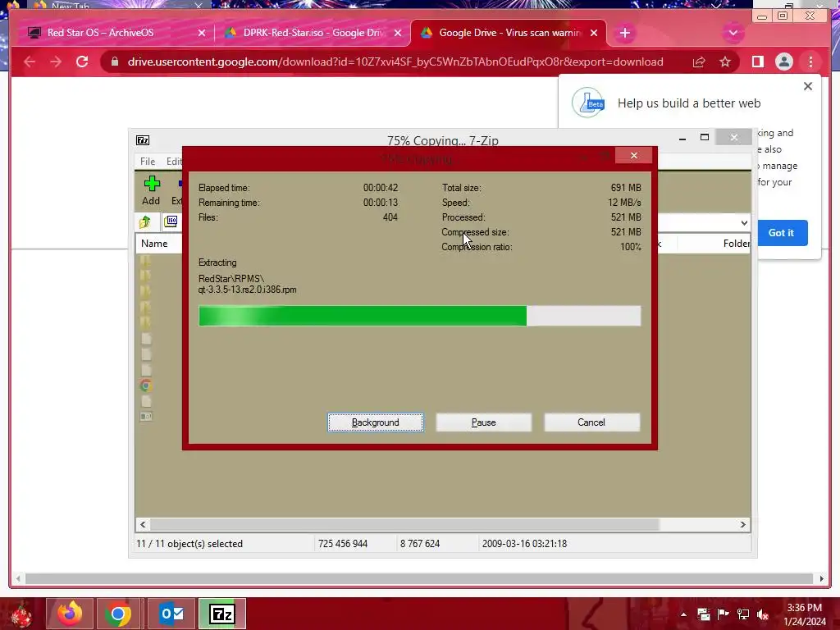The image size is (840, 630).
Task: Switch to the Red Star OS – ArchiveOS tab
Action: tap(100, 33)
